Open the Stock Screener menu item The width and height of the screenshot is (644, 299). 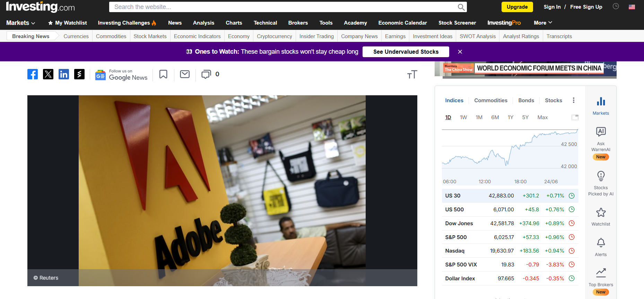tap(457, 23)
